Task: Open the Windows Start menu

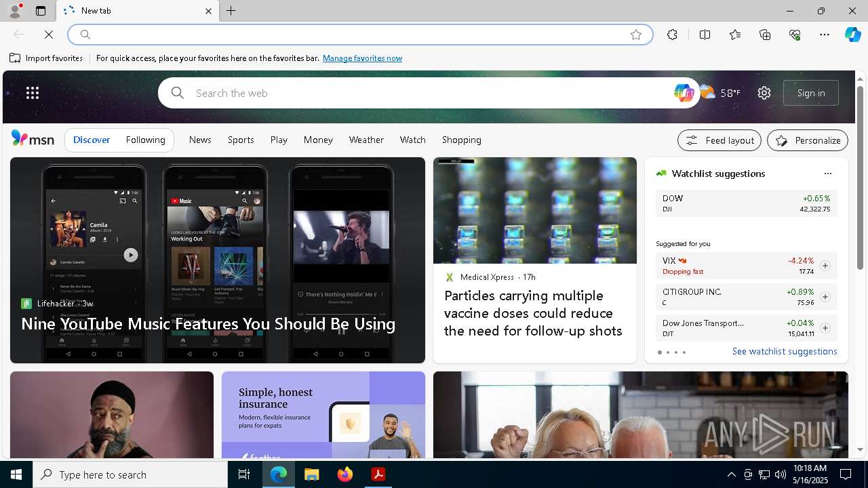Action: [x=16, y=474]
